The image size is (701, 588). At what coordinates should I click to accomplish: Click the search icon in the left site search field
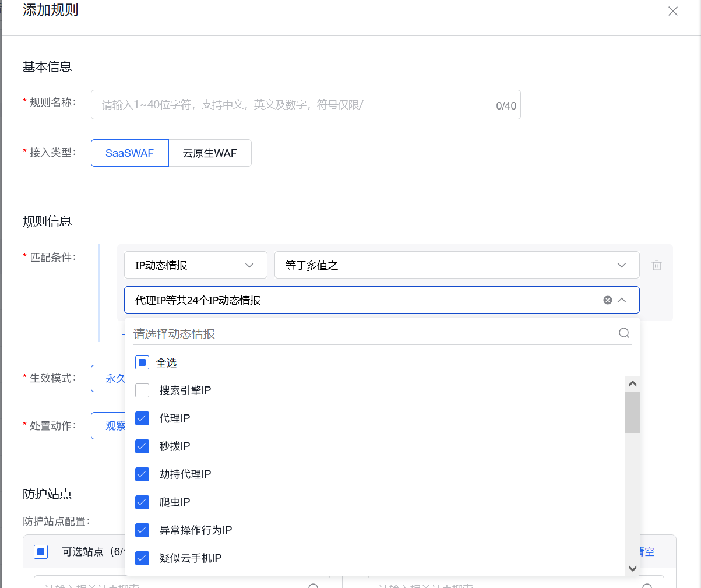[x=314, y=585]
